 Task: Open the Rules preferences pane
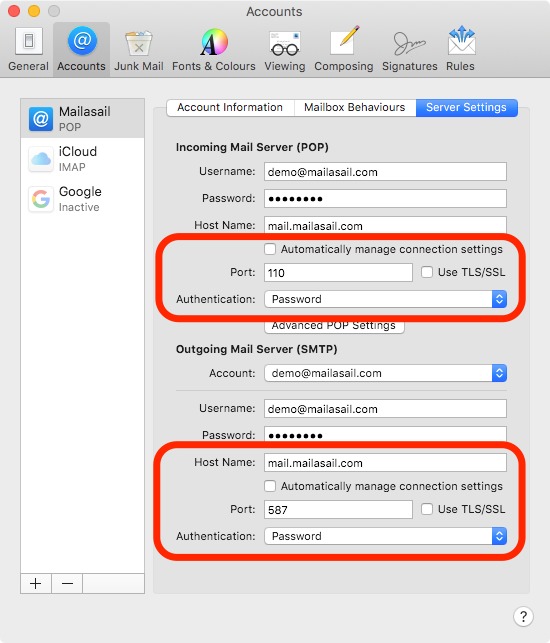(x=461, y=50)
